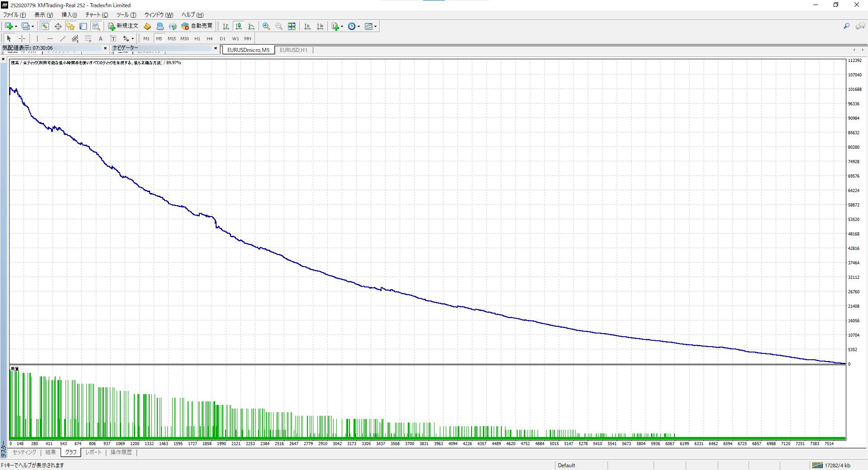This screenshot has width=868, height=470.
Task: Open the profiles icon
Action: (x=26, y=26)
